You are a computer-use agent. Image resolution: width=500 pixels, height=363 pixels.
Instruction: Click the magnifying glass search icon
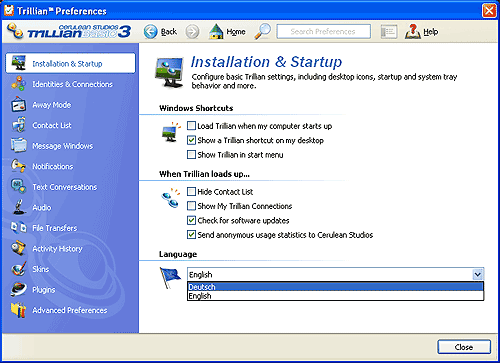(263, 32)
